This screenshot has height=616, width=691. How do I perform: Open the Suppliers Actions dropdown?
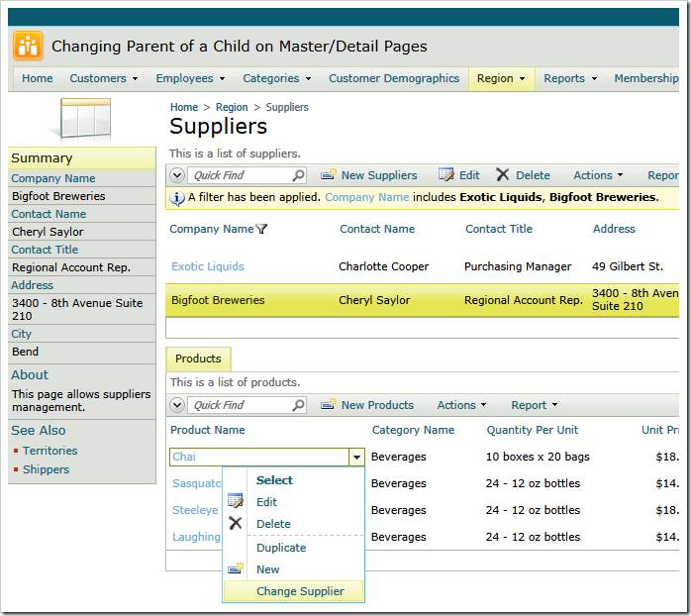coord(598,175)
